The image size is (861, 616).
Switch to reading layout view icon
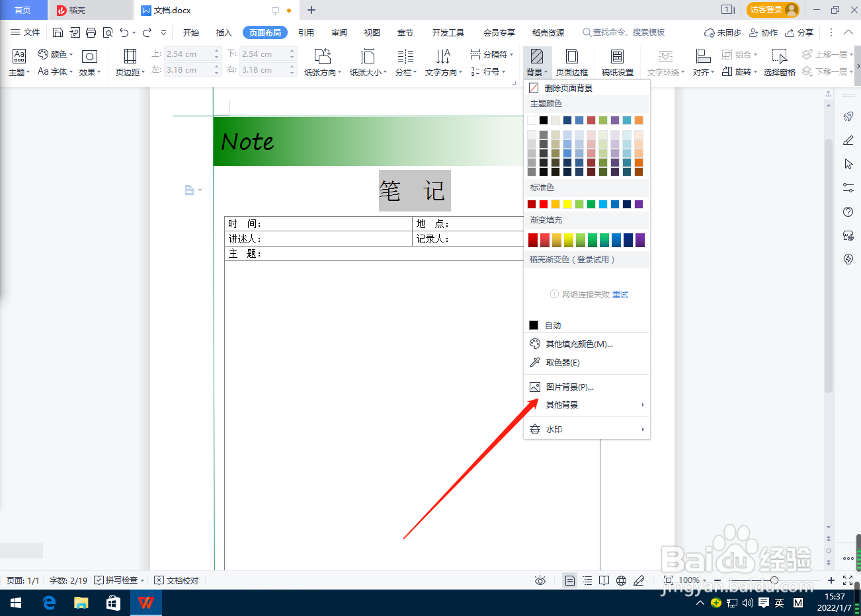604,580
